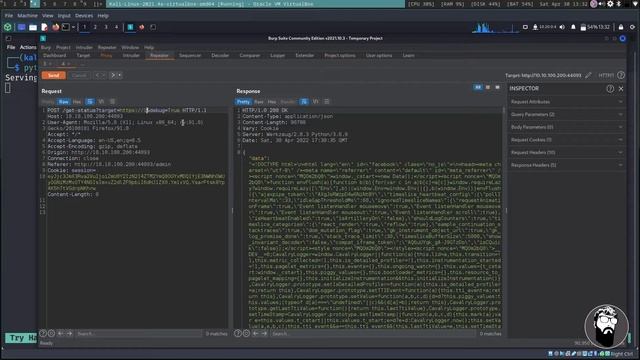Go back to previous request in Repeater history
Image resolution: width=640 pixels, height=360 pixels.
(97, 75)
